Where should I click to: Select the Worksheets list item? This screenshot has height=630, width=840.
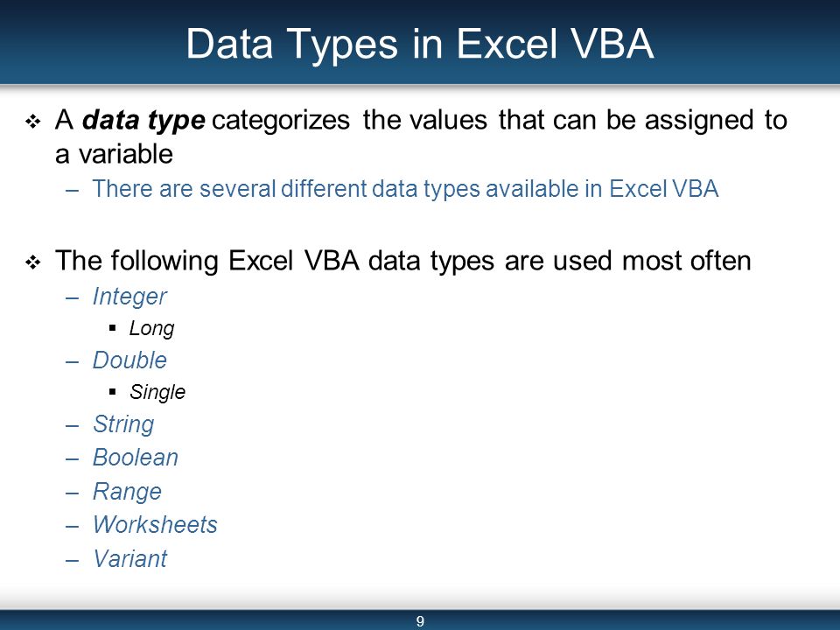pos(156,524)
